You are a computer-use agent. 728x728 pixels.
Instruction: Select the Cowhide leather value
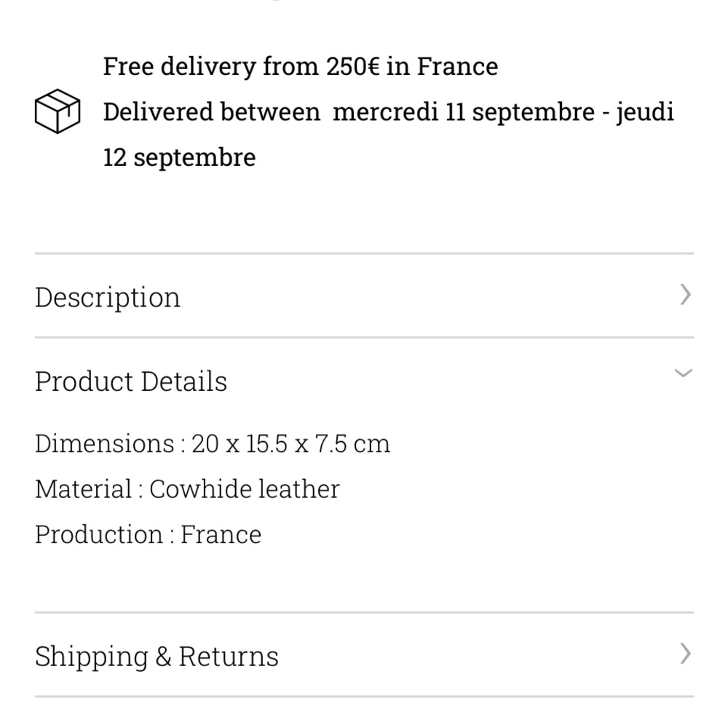point(245,488)
